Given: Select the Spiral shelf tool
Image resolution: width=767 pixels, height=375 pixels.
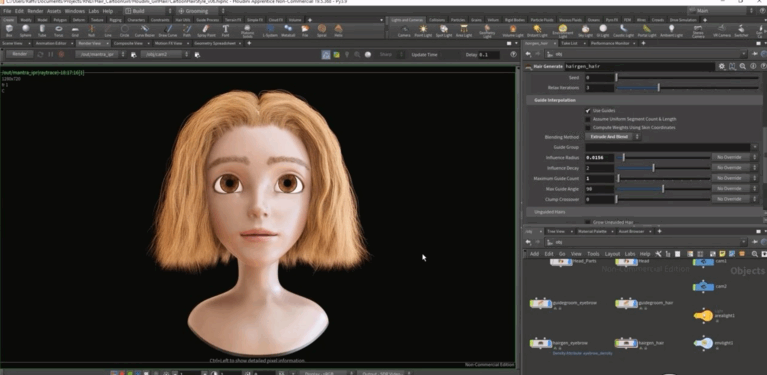Looking at the screenshot, I should coord(322,30).
